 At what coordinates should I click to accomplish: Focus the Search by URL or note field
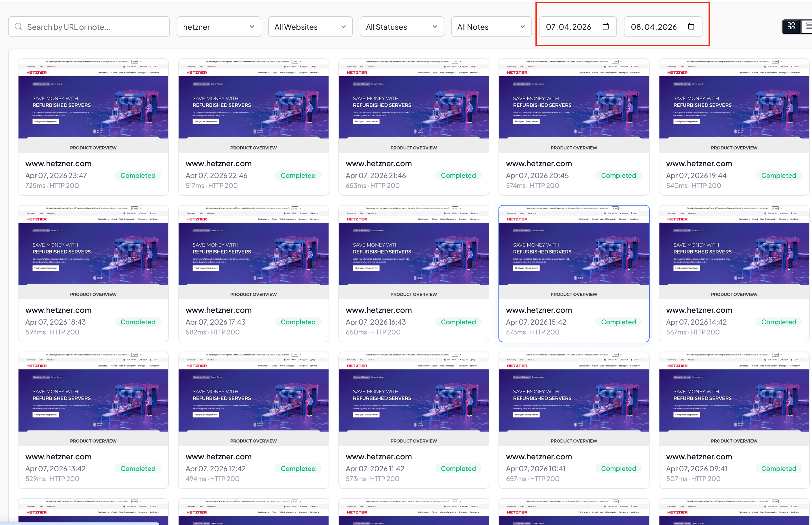(89, 27)
